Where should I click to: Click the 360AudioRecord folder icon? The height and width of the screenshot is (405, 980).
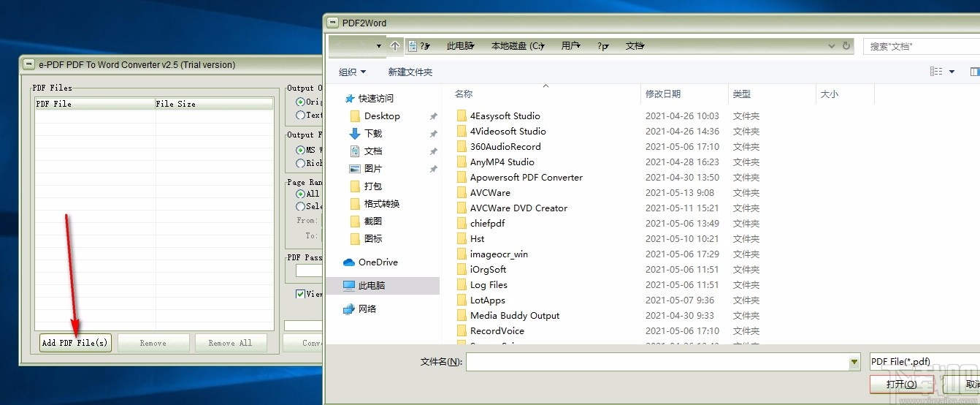(462, 146)
